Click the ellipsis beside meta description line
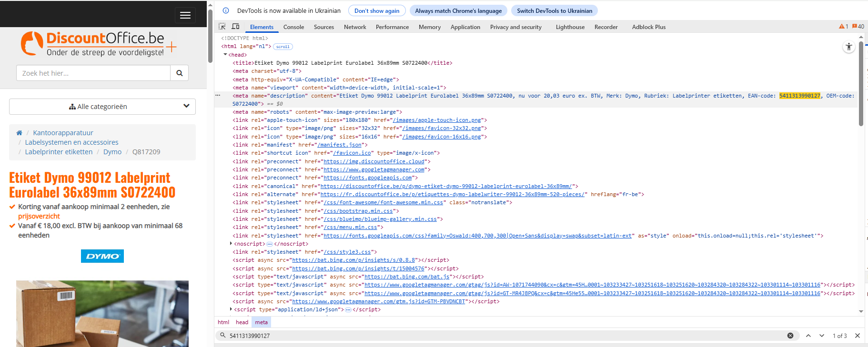This screenshot has width=868, height=347. [x=218, y=95]
